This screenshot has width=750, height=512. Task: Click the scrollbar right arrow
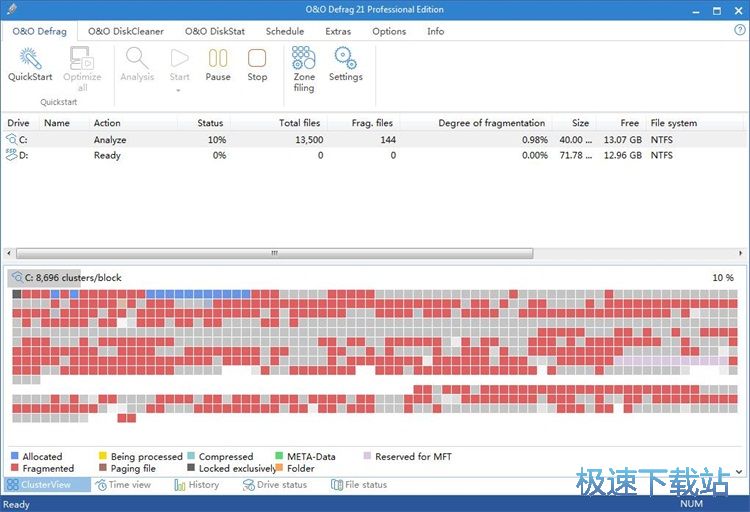740,253
